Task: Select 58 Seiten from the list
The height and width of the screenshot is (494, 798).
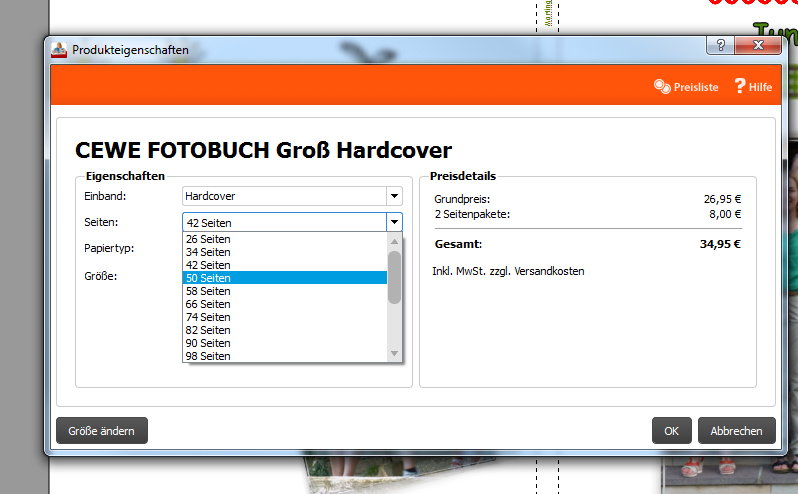Action: click(284, 291)
